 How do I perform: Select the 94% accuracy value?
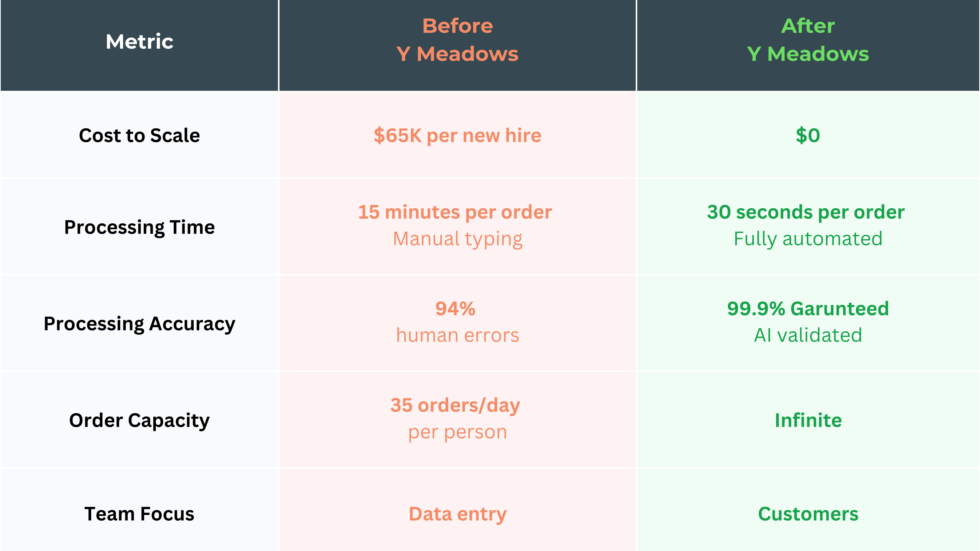point(455,308)
